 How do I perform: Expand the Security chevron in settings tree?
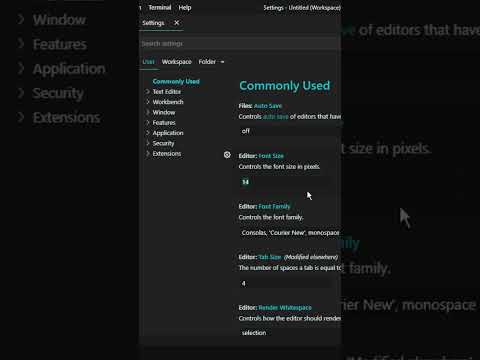click(x=148, y=143)
